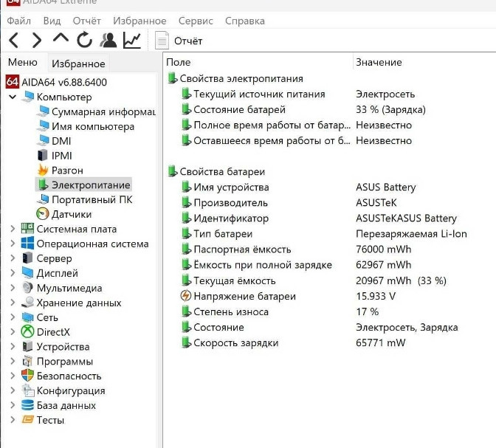The image size is (496, 448).
Task: Expand the Системная плата node
Action: (13, 229)
